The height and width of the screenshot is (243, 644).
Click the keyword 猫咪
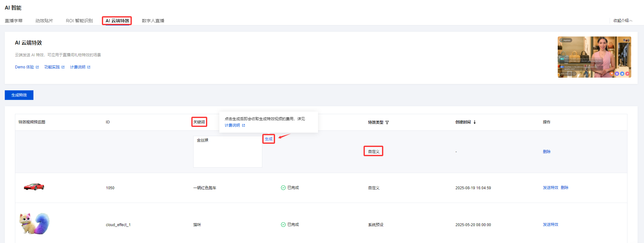[x=197, y=225]
